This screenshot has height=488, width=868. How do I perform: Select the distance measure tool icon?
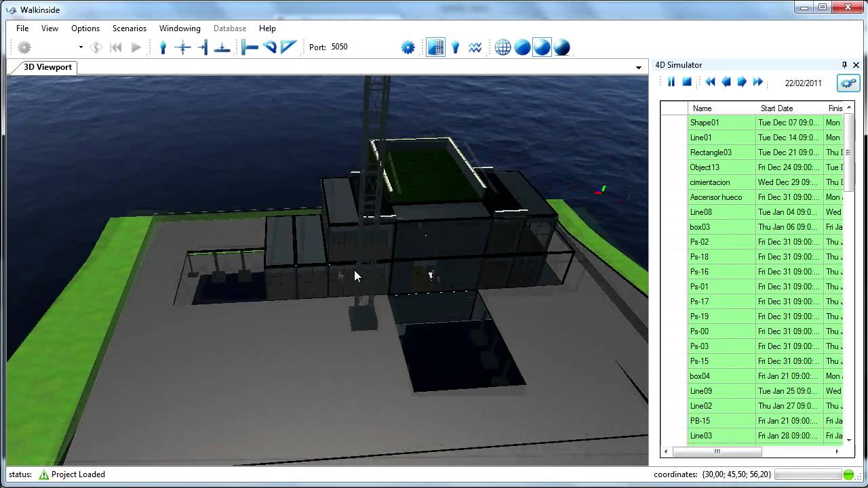[250, 47]
